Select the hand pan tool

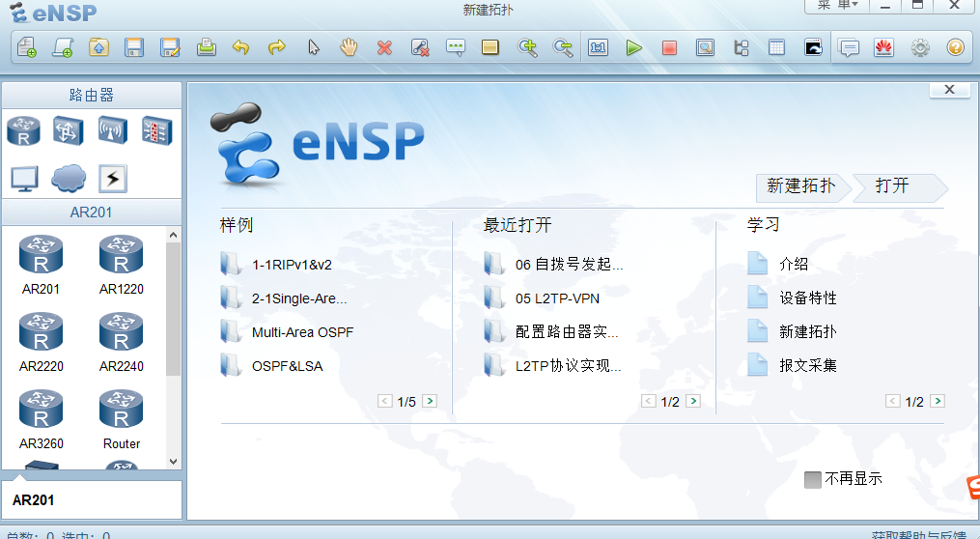coord(349,47)
